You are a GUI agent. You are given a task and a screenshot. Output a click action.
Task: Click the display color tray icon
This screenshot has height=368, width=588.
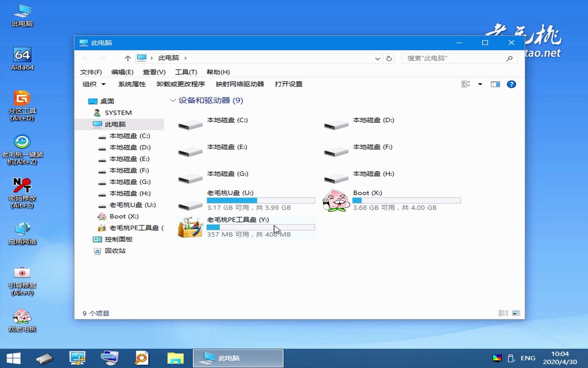point(497,358)
